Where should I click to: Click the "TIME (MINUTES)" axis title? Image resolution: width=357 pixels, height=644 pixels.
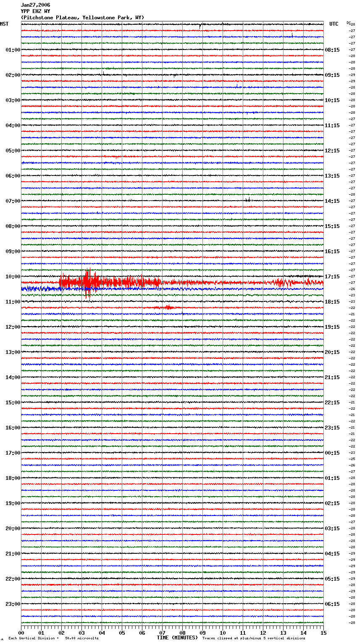pos(177,638)
